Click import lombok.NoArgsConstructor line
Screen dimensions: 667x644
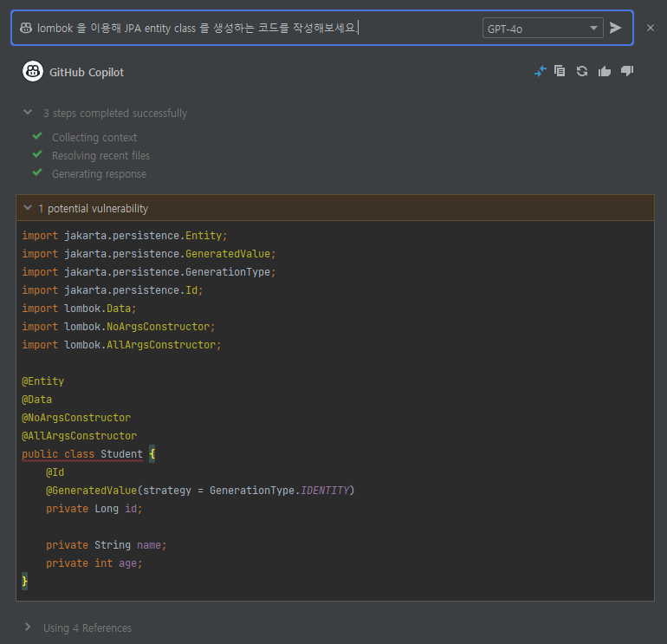(x=119, y=327)
